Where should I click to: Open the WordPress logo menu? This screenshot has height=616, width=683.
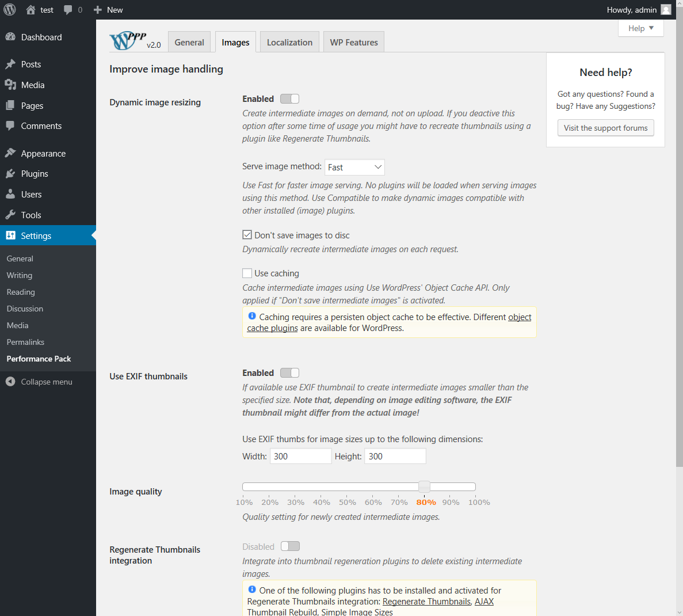click(x=10, y=10)
